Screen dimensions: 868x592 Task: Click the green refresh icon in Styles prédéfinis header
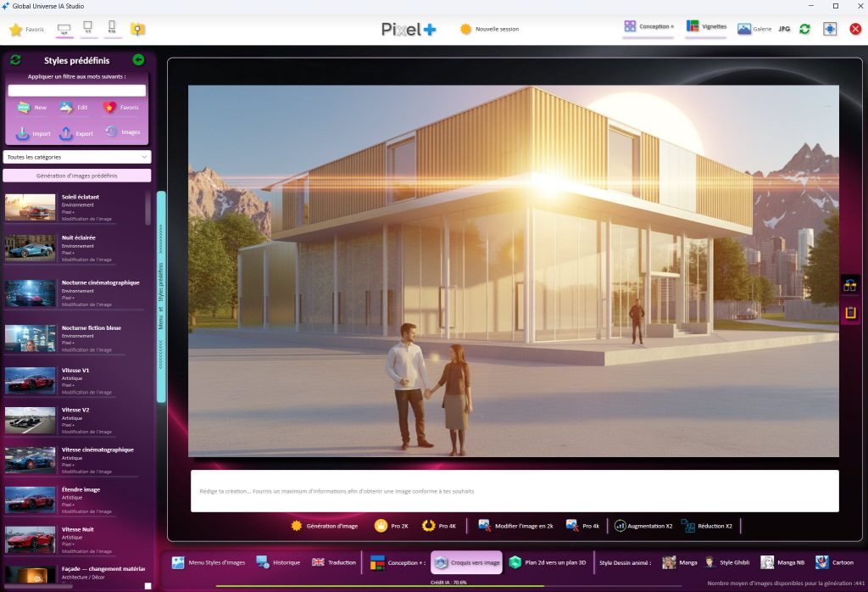pyautogui.click(x=15, y=60)
